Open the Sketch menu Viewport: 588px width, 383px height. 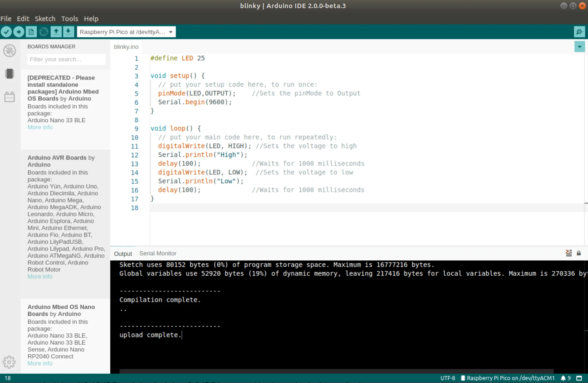tap(45, 19)
